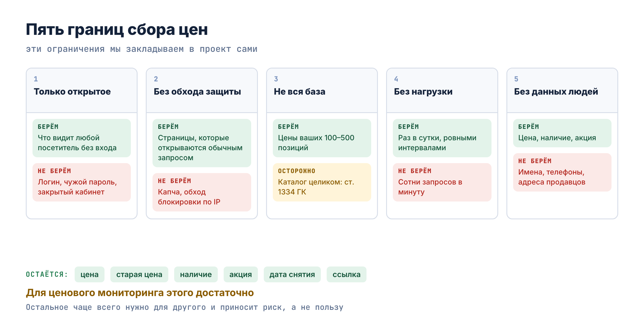Click number '4' on the fourth card
This screenshot has width=644, height=328.
pos(396,79)
